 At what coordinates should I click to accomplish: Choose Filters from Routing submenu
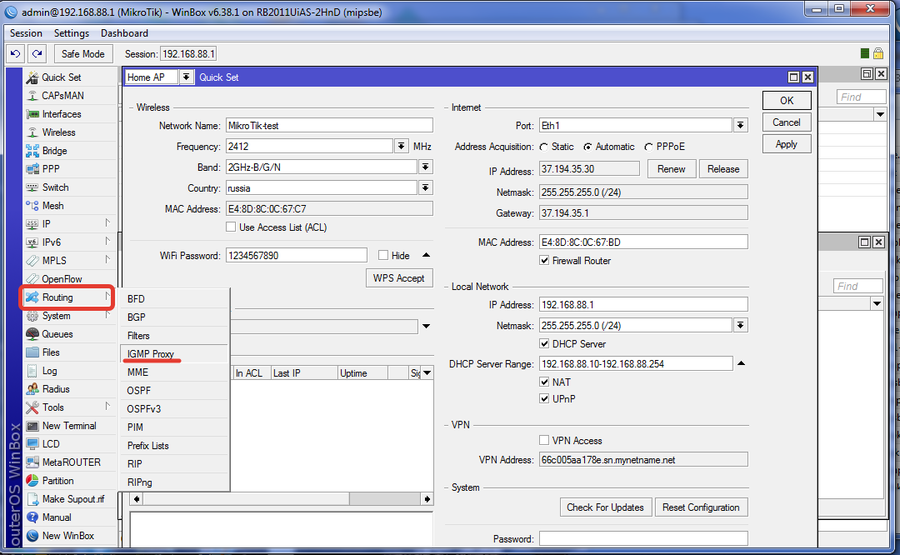click(174, 336)
